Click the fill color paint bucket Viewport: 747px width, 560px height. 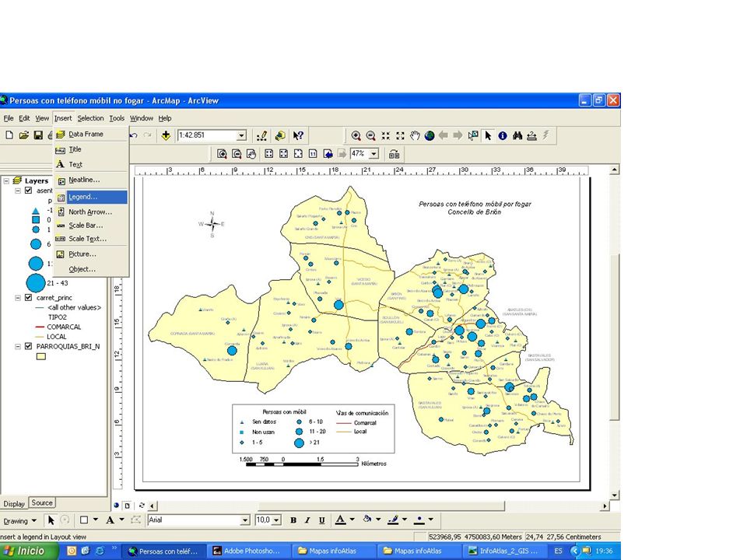[367, 520]
